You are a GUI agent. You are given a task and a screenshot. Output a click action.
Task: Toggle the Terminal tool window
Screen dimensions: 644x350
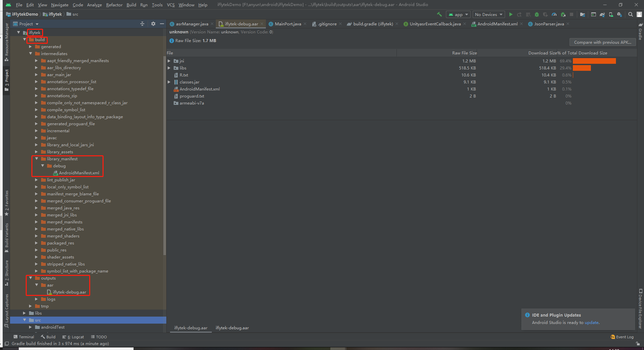24,337
